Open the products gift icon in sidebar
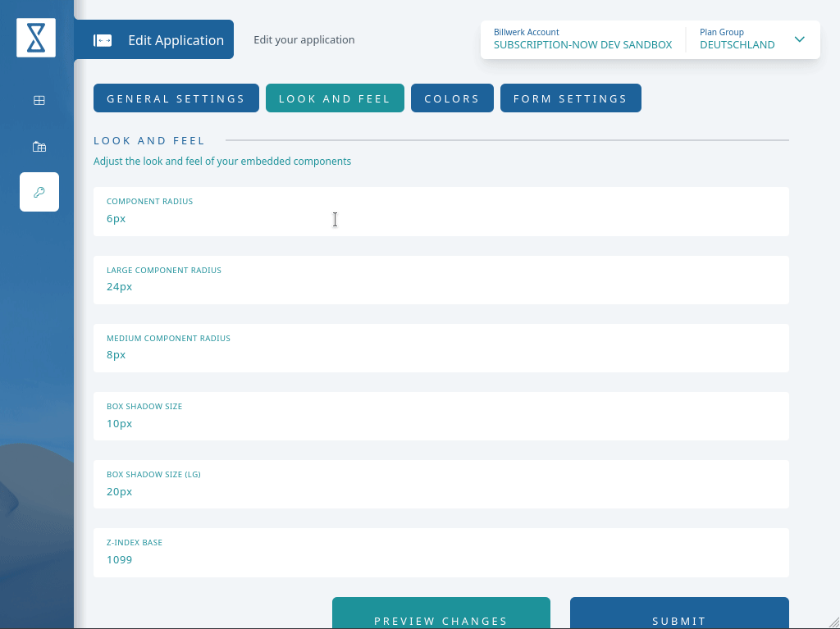The height and width of the screenshot is (629, 840). [39, 146]
